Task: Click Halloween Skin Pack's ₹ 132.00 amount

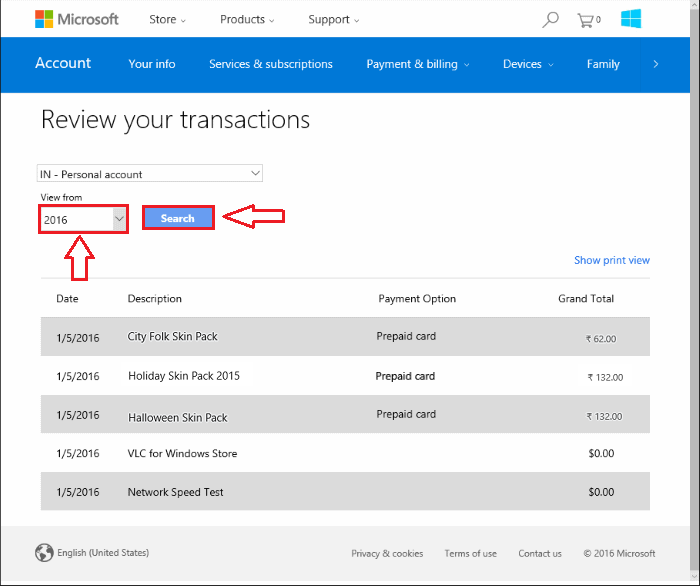Action: point(604,416)
